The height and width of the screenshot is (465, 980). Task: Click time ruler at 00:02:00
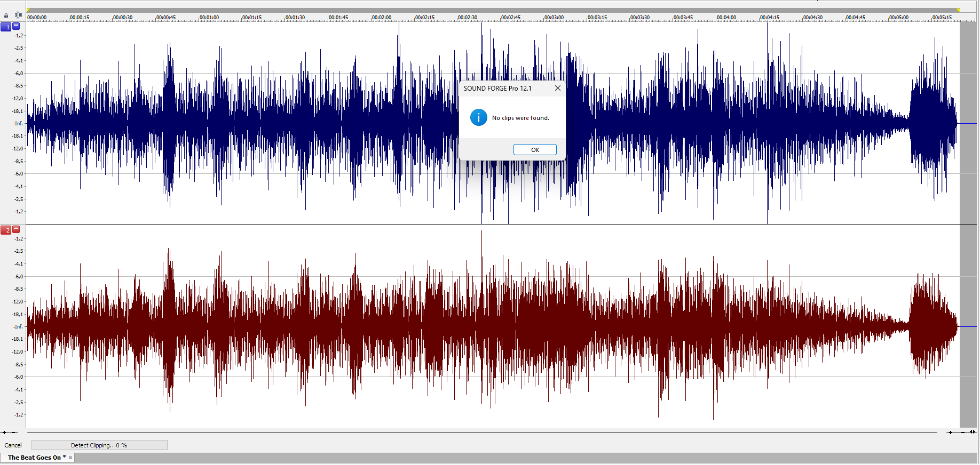pyautogui.click(x=381, y=18)
